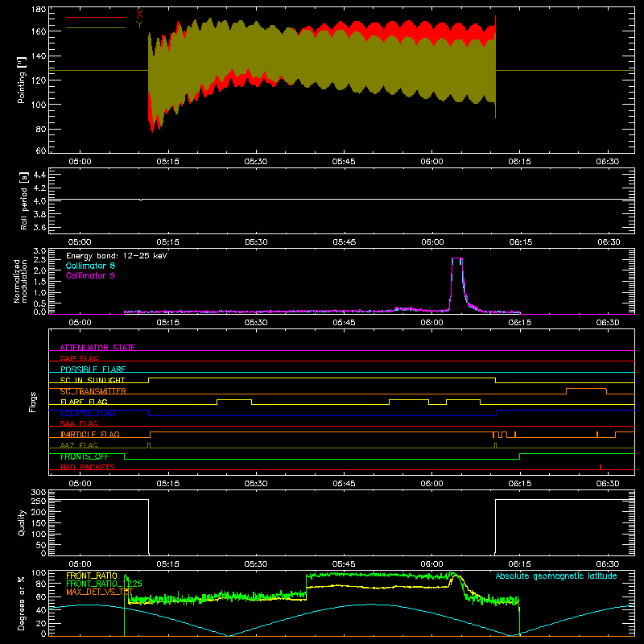Click '05:45' time label under modulation plot
This screenshot has width=644, height=644.
[x=344, y=323]
